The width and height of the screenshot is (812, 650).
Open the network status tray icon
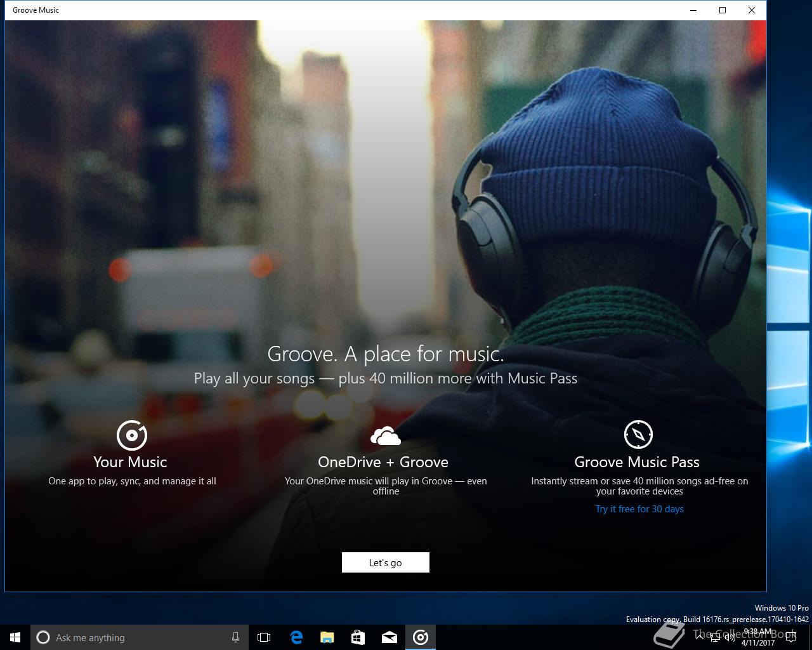click(715, 637)
